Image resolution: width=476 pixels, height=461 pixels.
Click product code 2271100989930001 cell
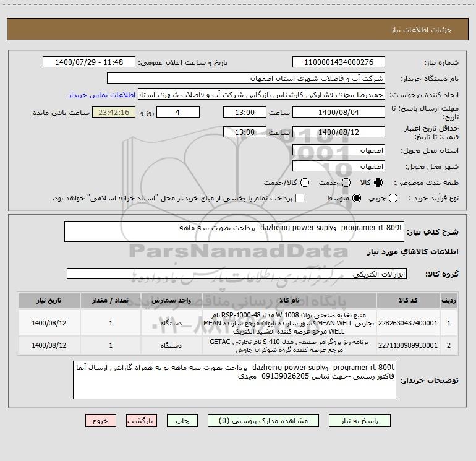[408, 345]
